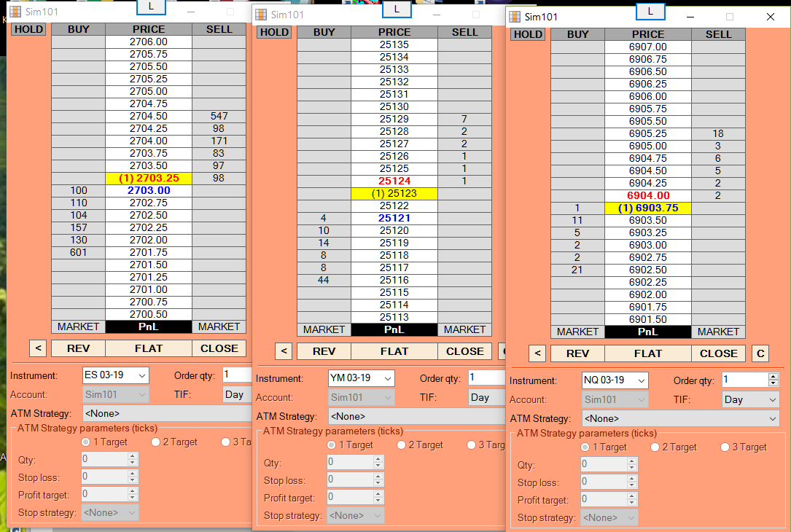Viewport: 791px width, 532px height.
Task: Click sell cell 18 at 6905.25
Action: 718,133
